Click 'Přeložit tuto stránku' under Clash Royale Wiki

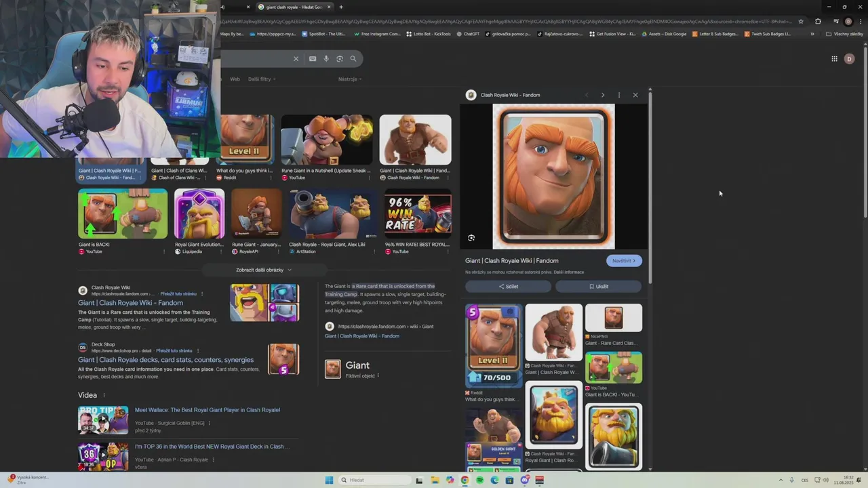178,294
